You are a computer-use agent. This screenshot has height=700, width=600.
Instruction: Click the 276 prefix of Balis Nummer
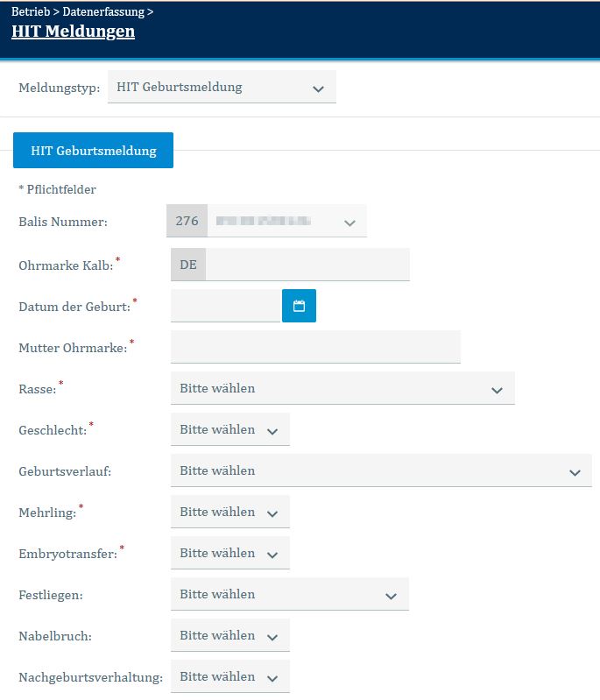pos(187,221)
